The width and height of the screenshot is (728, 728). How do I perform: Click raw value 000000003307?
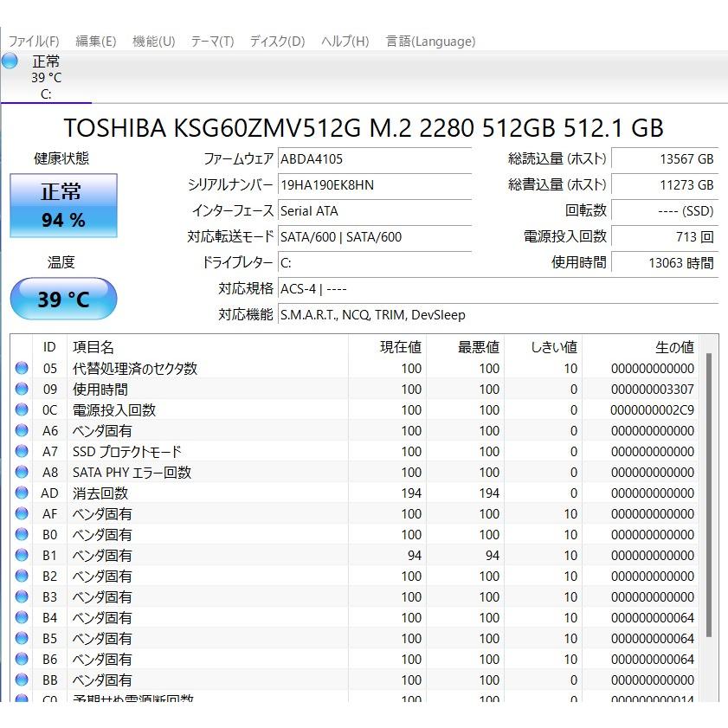[x=653, y=390]
